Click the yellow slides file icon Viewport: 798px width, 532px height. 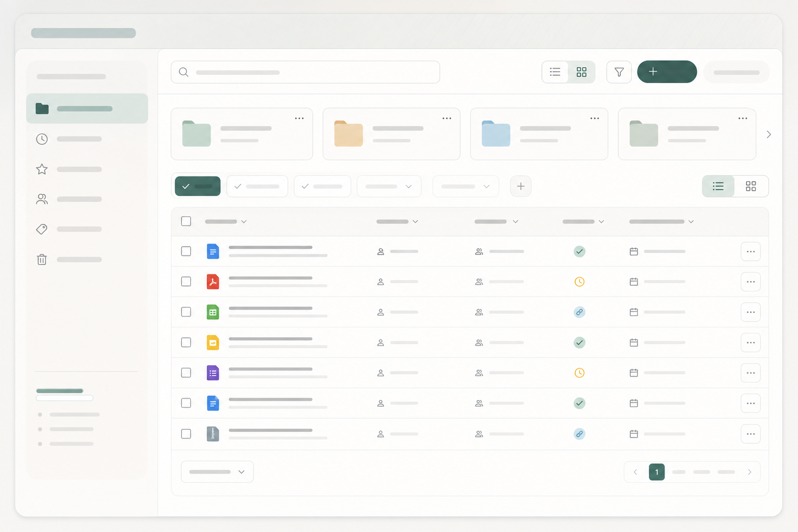click(212, 342)
